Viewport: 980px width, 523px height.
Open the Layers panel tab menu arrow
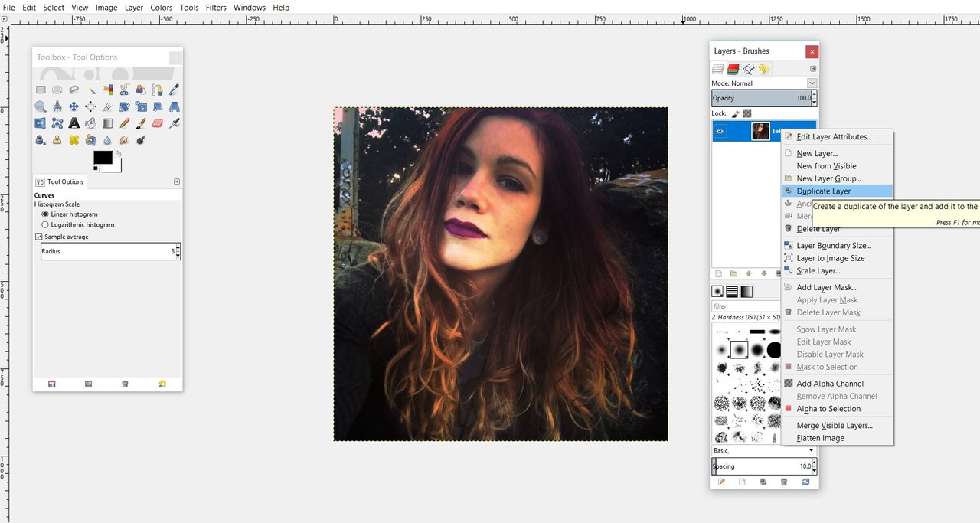[x=813, y=67]
